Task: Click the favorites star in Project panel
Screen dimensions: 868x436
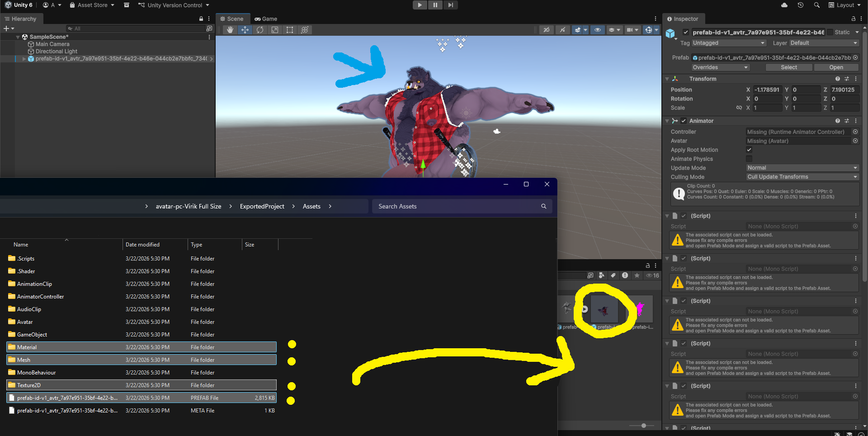Action: point(637,275)
